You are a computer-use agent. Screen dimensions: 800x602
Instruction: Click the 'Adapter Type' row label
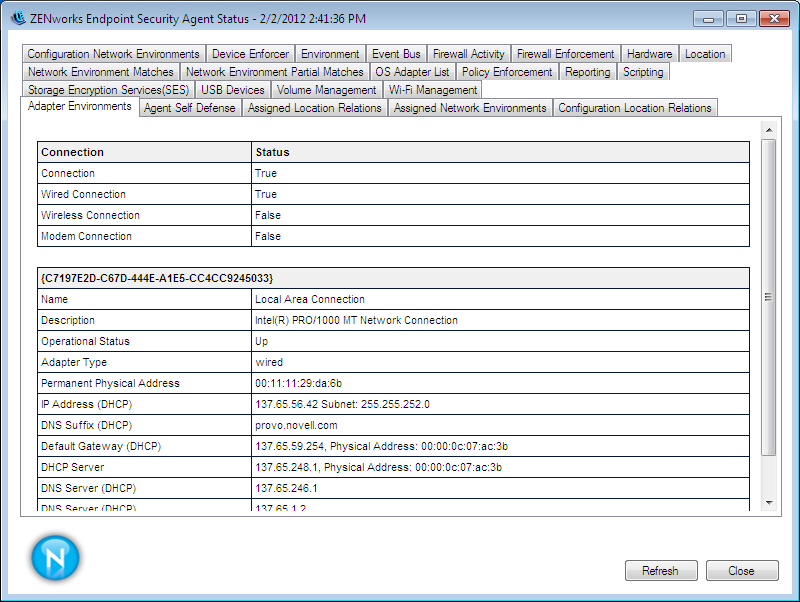74,362
